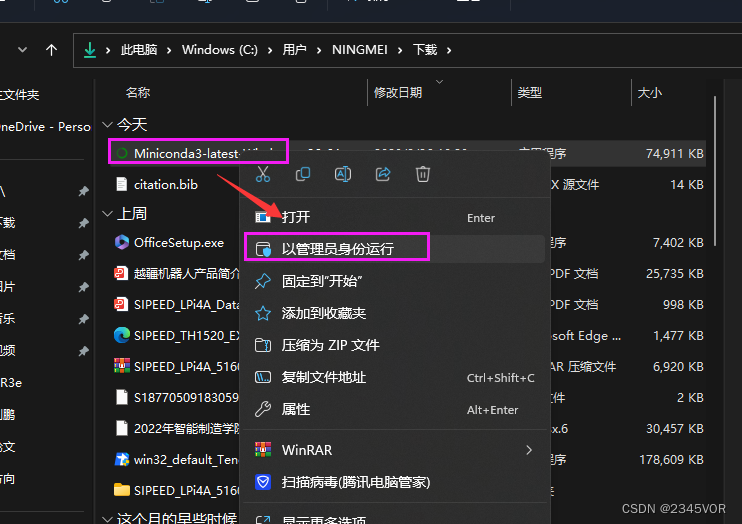Click the Rename icon in context menu
742x524 pixels.
click(343, 174)
